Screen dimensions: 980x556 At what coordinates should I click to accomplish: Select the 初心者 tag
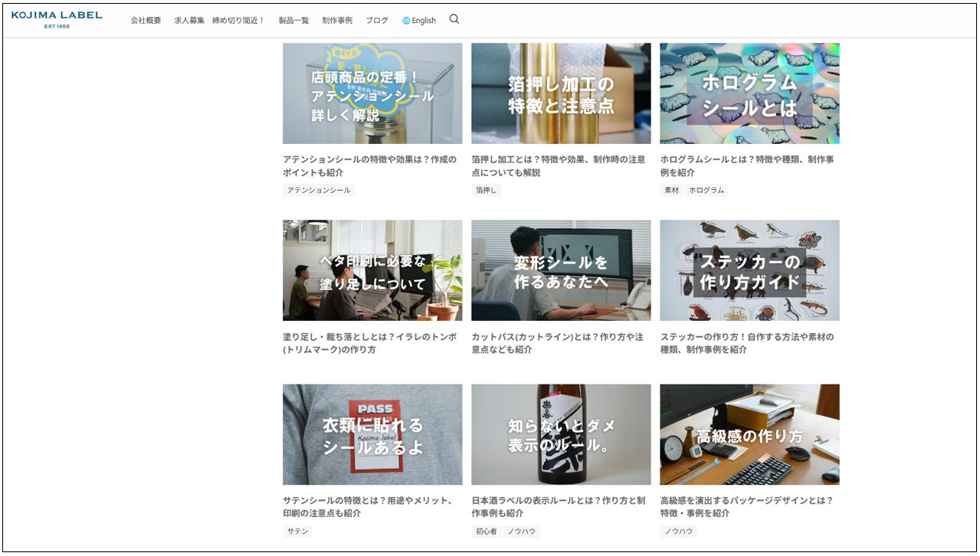[x=486, y=531]
